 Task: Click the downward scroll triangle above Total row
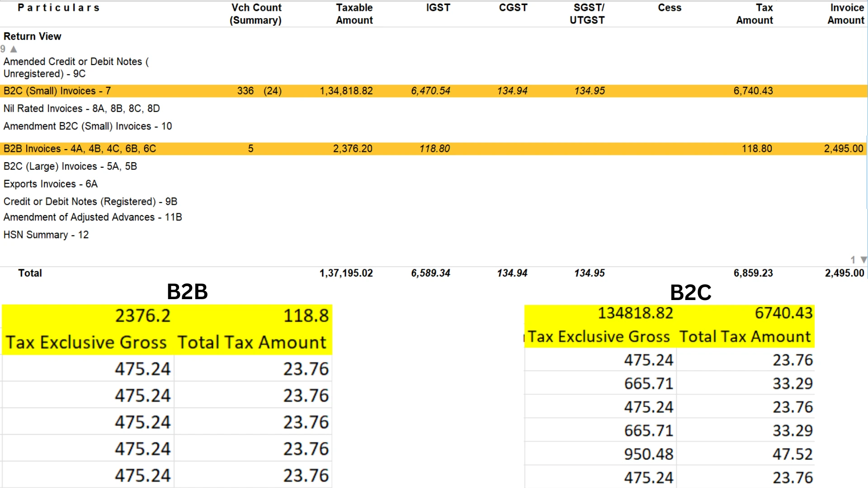(x=863, y=260)
